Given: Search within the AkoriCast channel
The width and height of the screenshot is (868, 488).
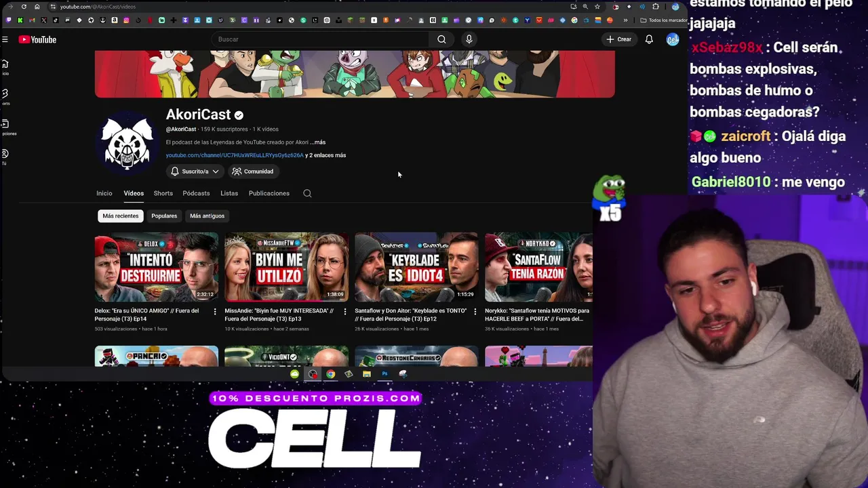Looking at the screenshot, I should point(307,193).
